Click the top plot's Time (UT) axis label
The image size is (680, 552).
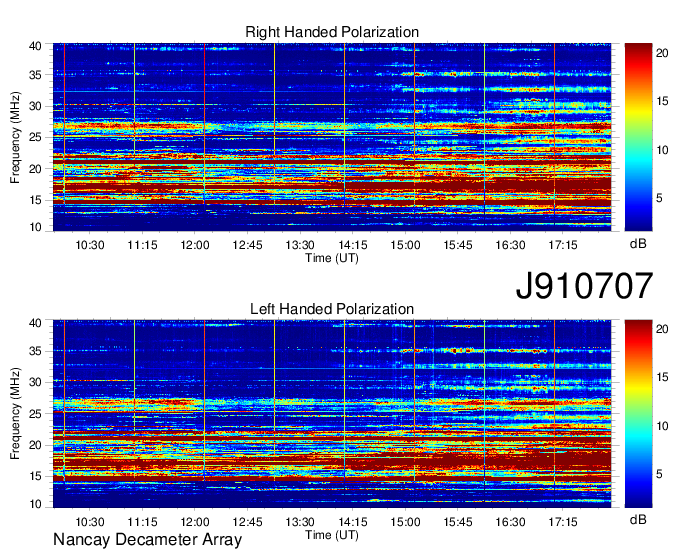pos(332,258)
